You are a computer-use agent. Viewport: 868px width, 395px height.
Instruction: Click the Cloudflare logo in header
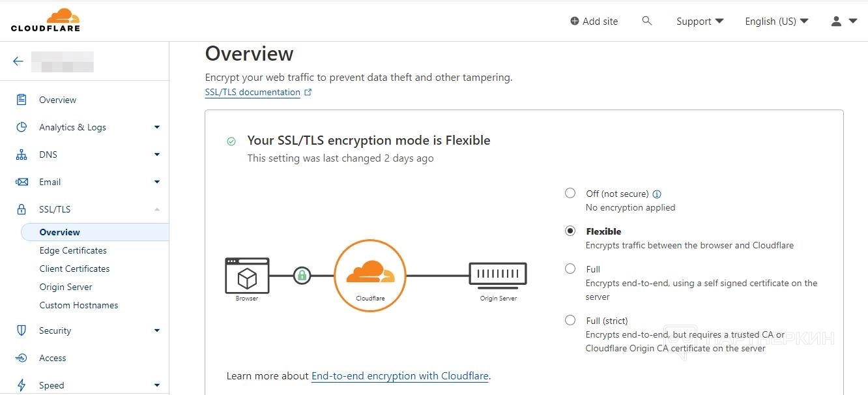[46, 20]
